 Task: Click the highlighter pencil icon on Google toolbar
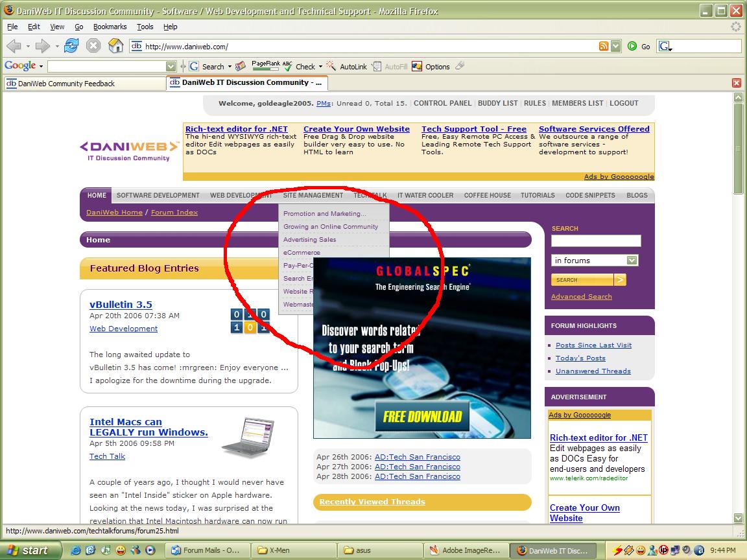[x=460, y=65]
